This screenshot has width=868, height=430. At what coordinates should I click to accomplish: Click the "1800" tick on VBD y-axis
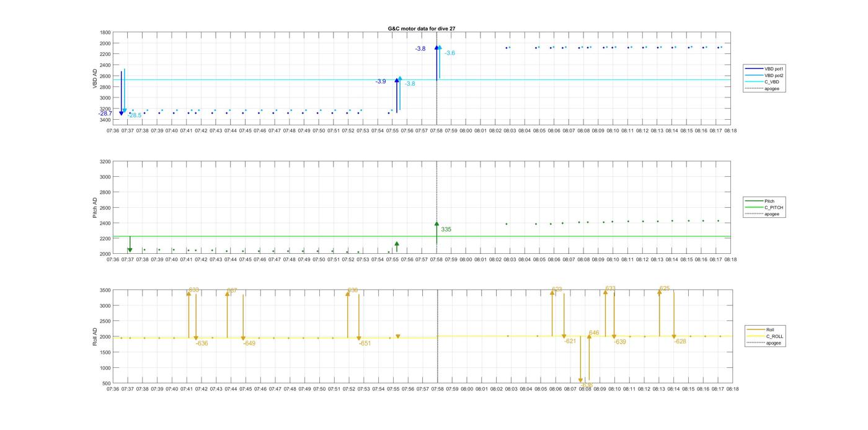click(105, 32)
